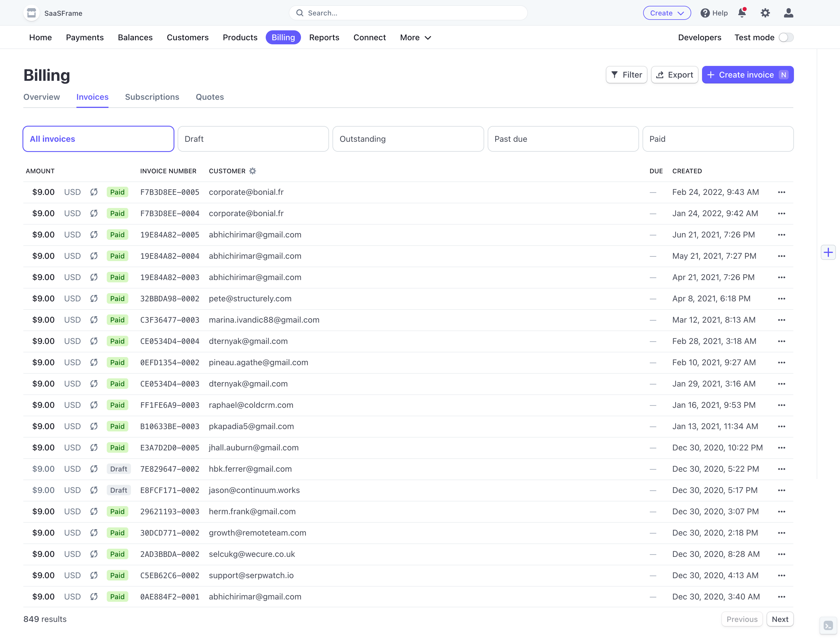
Task: Expand the More navigation menu
Action: 415,37
